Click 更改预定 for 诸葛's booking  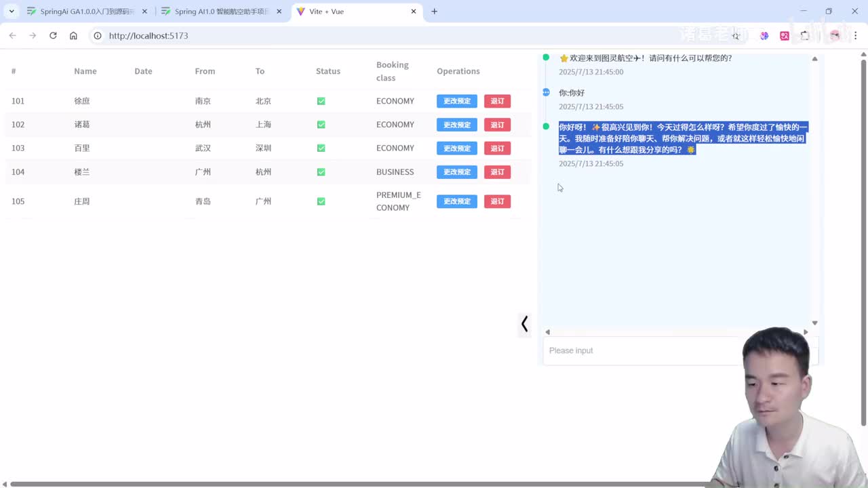[457, 125]
